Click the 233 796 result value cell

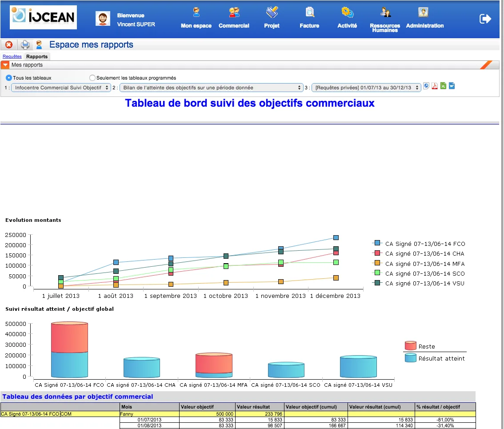pos(260,414)
